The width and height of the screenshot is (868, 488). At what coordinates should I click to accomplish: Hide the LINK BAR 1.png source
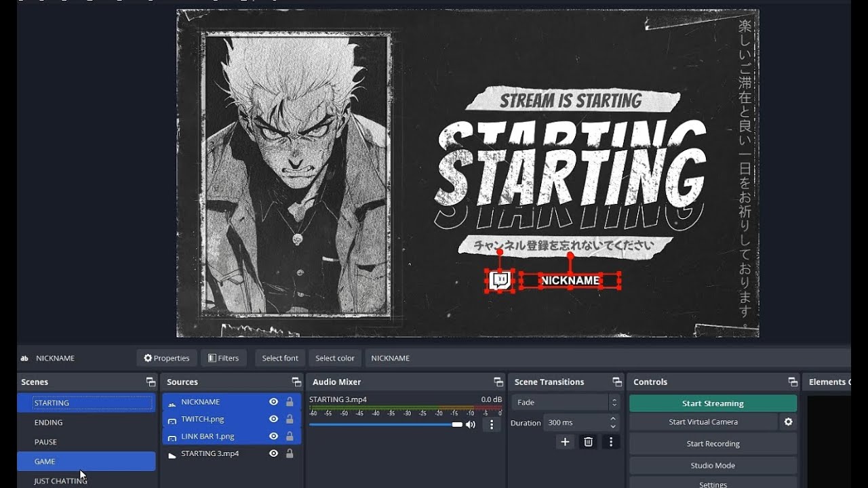pos(273,436)
